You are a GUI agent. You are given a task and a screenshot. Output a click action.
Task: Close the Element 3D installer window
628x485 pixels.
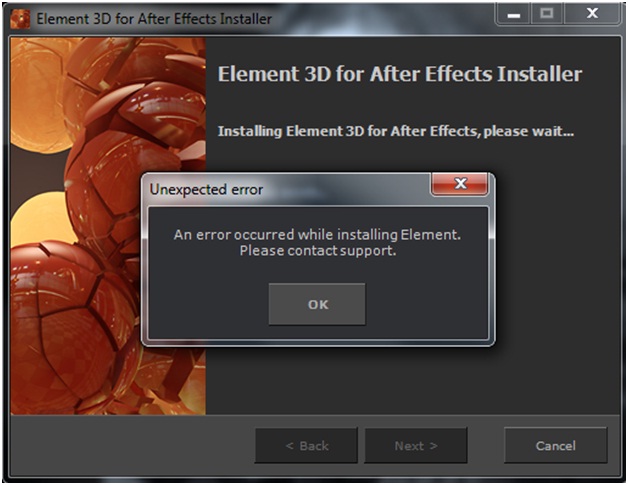pyautogui.click(x=591, y=15)
